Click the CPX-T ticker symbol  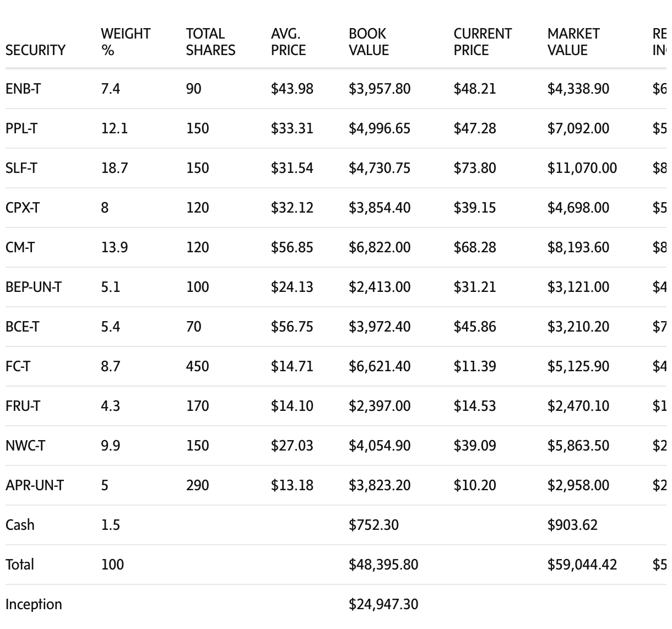coord(23,208)
